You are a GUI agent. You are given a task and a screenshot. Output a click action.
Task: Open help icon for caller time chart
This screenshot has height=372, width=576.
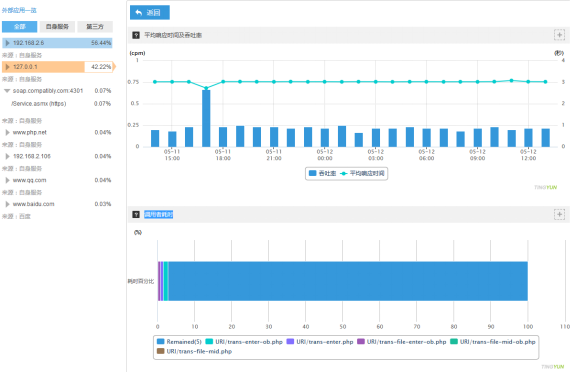[136, 214]
